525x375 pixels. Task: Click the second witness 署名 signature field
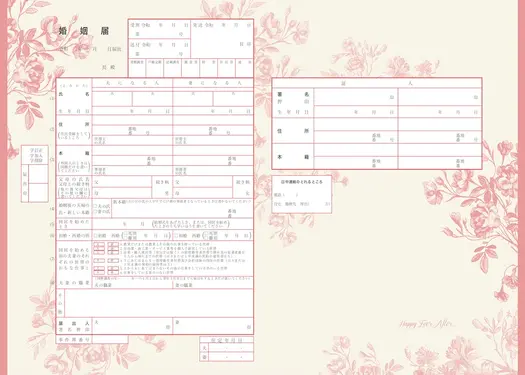440,97
